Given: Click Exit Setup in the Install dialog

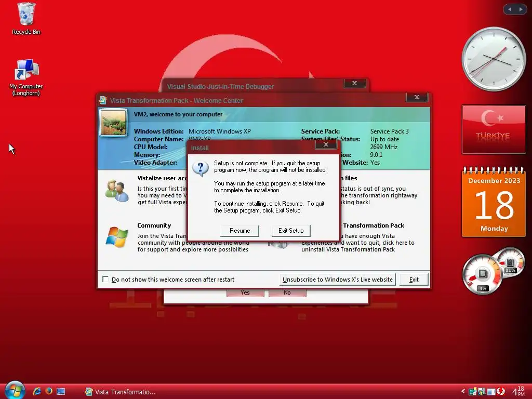Looking at the screenshot, I should tap(291, 231).
